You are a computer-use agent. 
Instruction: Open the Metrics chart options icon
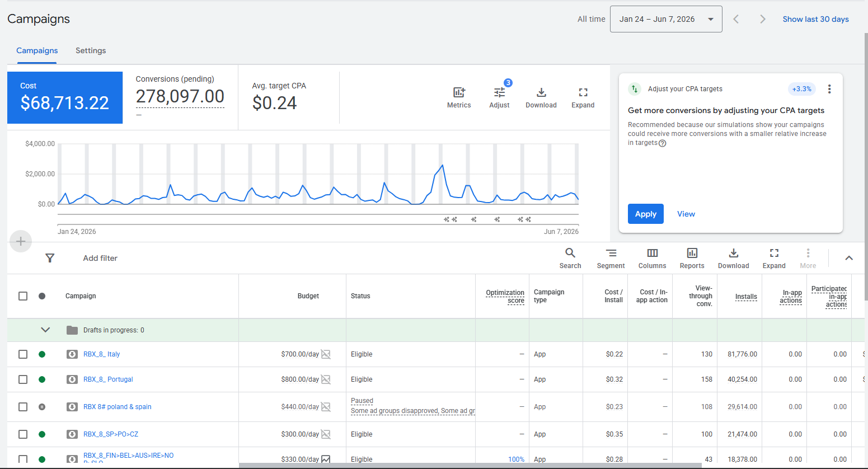(x=459, y=92)
